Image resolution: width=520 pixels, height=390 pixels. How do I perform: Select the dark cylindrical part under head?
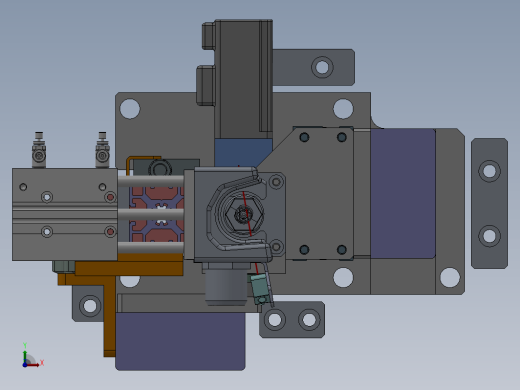tap(227, 287)
